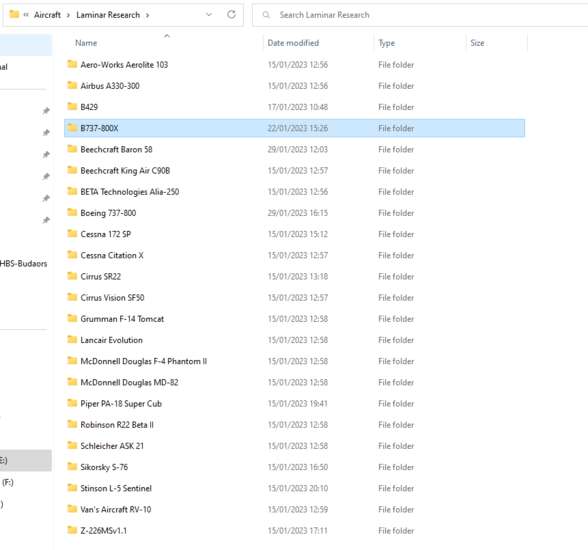Click the Lancair Evolution folder icon

pyautogui.click(x=72, y=339)
